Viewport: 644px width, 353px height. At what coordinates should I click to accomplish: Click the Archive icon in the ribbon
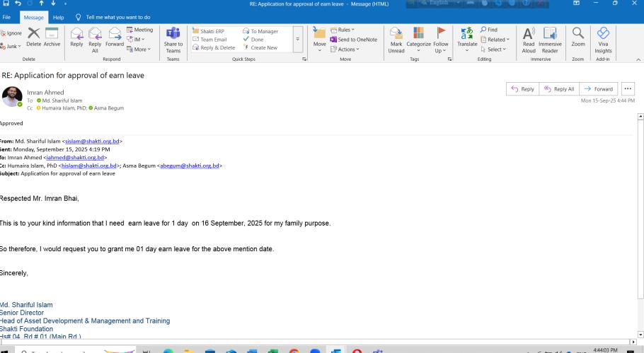(x=52, y=37)
